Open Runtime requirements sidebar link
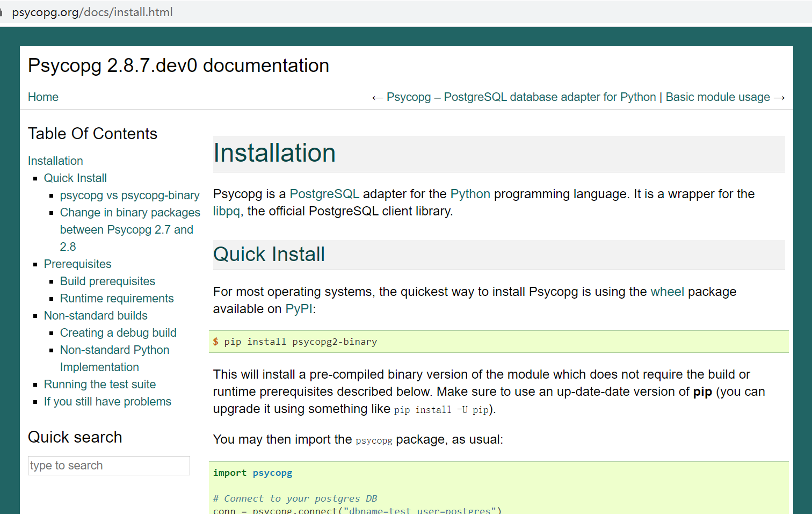The width and height of the screenshot is (812, 514). [x=117, y=299]
